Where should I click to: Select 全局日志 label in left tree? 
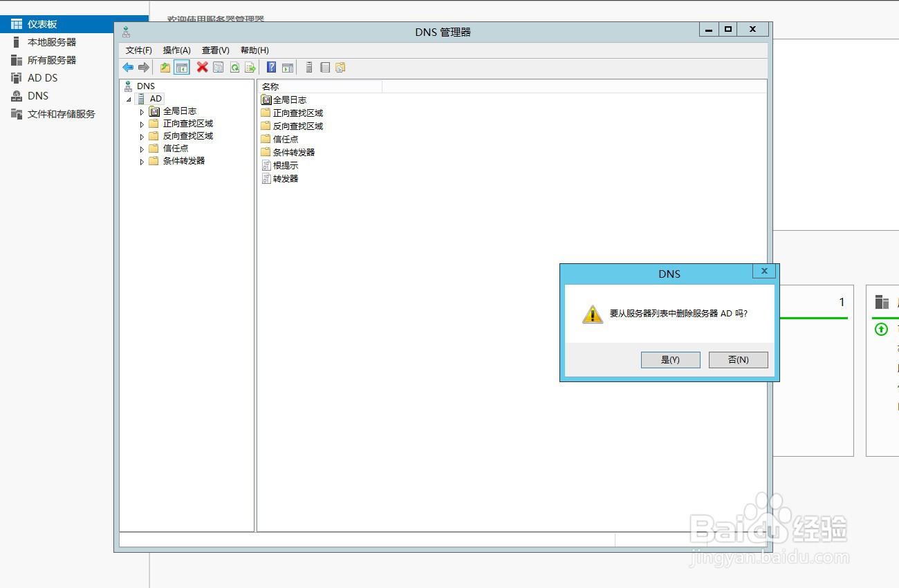coord(180,111)
